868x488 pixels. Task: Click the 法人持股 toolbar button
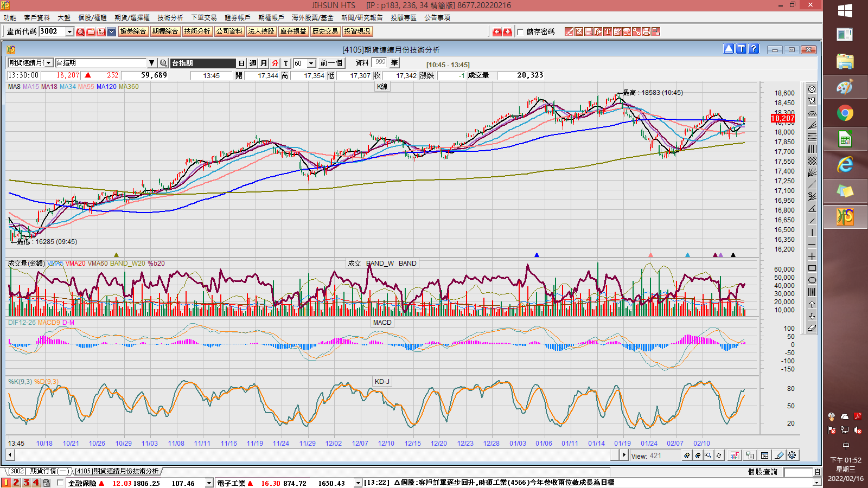[x=261, y=31]
